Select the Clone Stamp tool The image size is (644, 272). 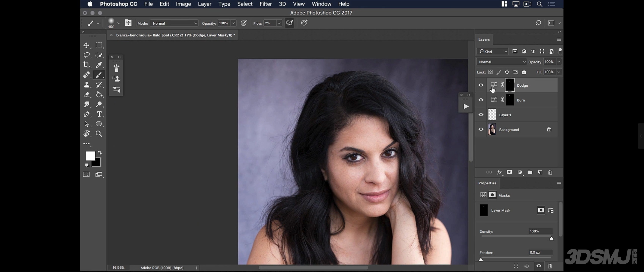tap(86, 85)
